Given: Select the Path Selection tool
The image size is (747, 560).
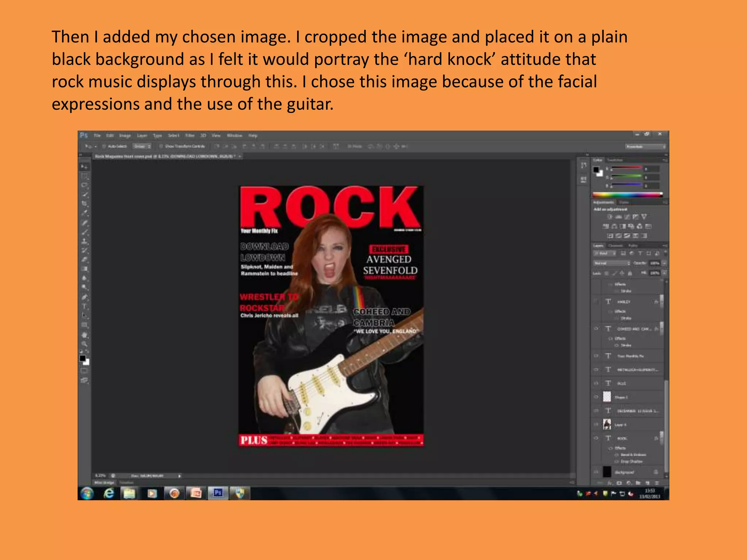Looking at the screenshot, I should (84, 315).
